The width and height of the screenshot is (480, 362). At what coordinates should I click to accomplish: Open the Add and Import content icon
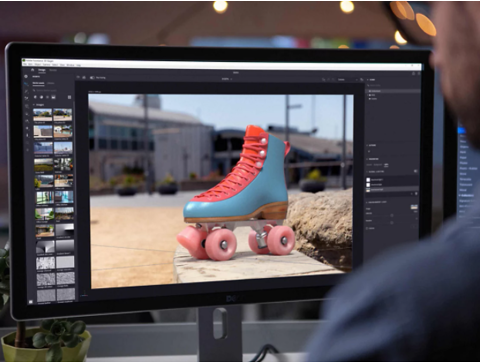(26, 76)
